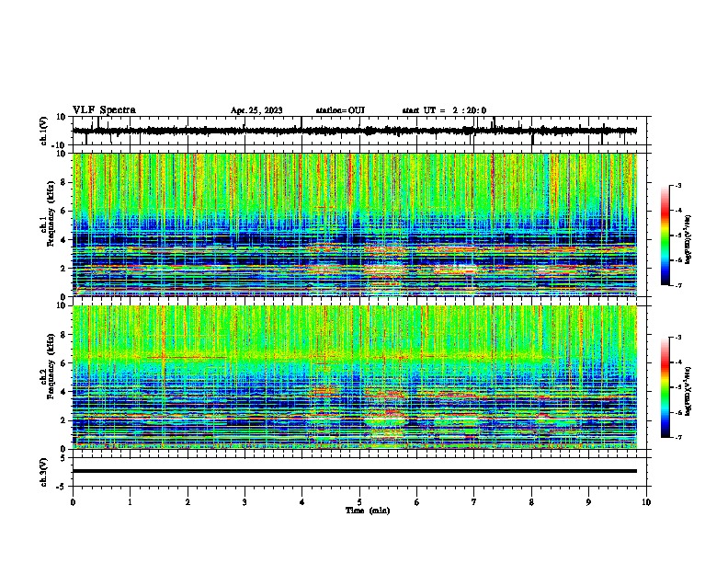Click inside the ch.1 spectrogram panel

(x=355, y=224)
